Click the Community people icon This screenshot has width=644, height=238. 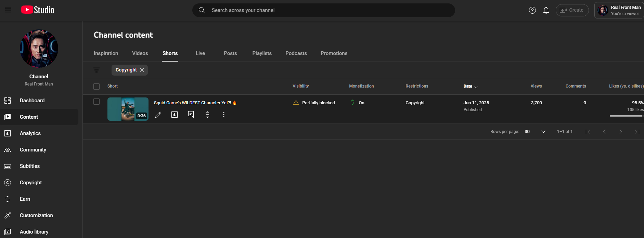[x=8, y=150]
